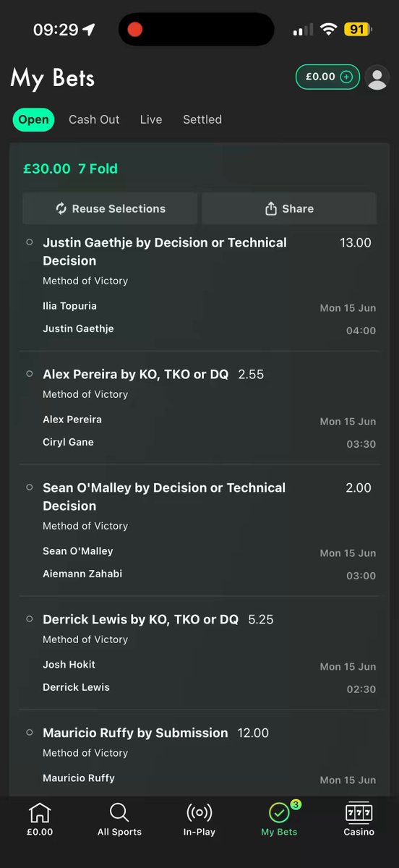The height and width of the screenshot is (868, 399).
Task: Open the Casino slot machine icon
Action: click(x=359, y=812)
